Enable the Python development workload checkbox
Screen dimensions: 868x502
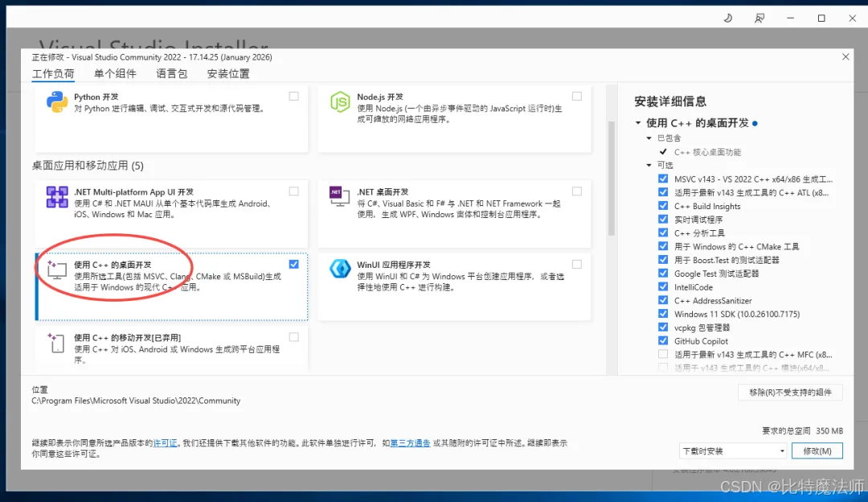click(294, 97)
